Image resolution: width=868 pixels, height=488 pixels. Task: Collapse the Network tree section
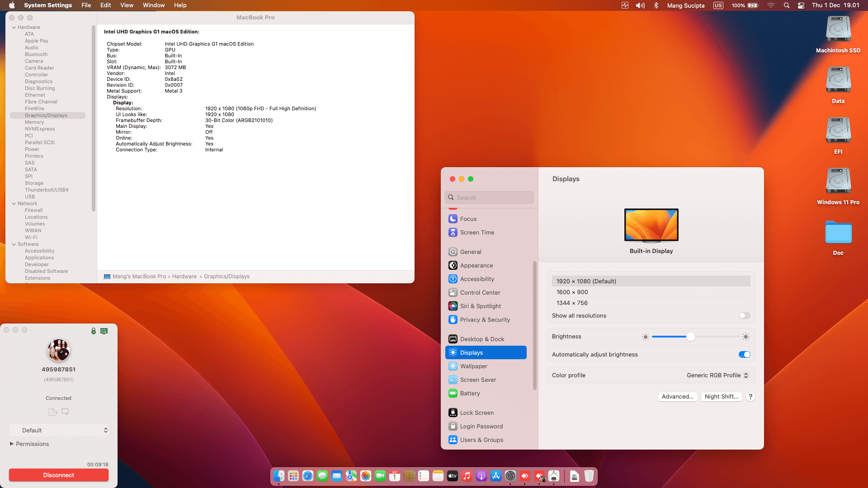click(x=14, y=204)
